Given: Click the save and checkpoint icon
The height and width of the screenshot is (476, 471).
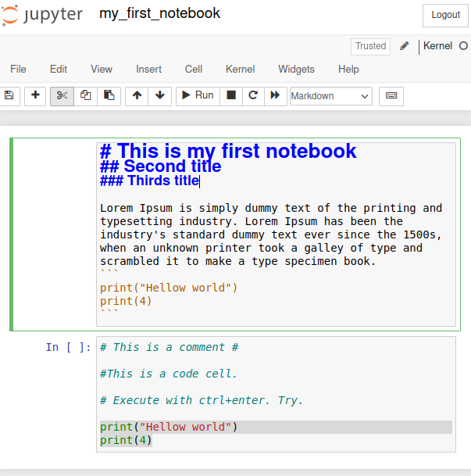Looking at the screenshot, I should point(9,95).
